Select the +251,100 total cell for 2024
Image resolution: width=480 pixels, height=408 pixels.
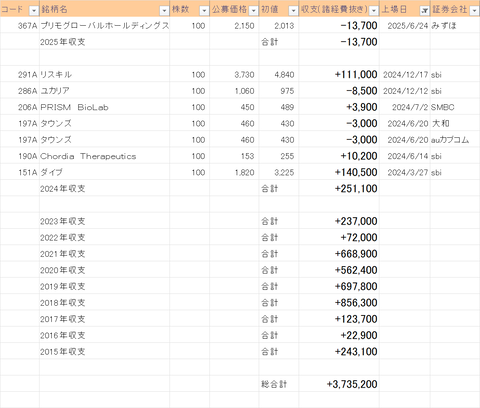tap(339, 189)
